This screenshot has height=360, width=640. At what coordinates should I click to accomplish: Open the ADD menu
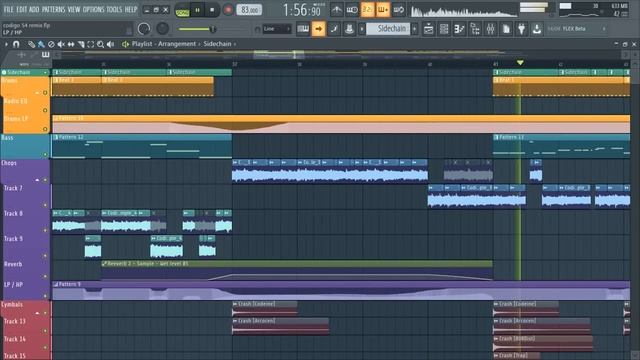click(x=34, y=9)
